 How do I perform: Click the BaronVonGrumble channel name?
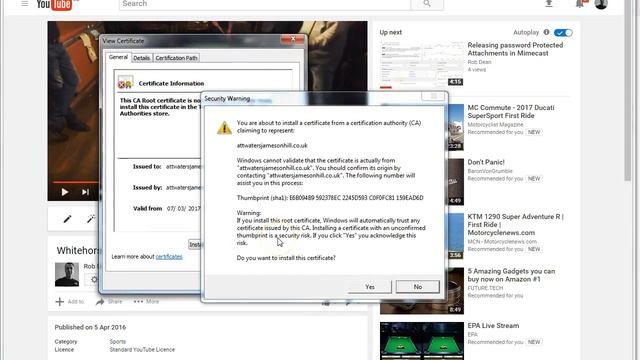490,171
